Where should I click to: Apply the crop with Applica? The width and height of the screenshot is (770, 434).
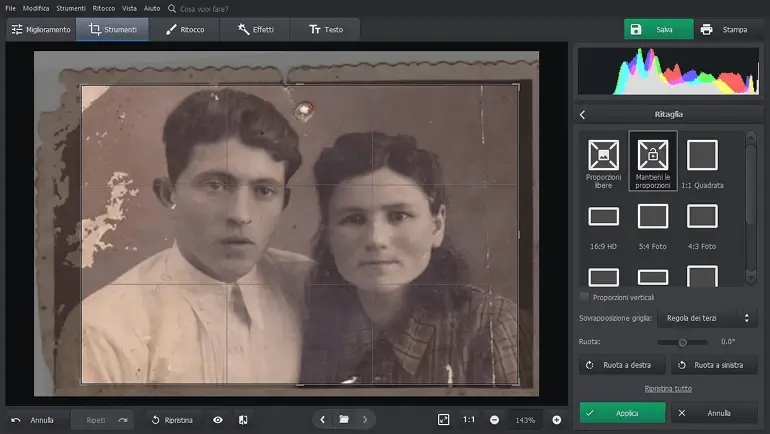coord(622,413)
